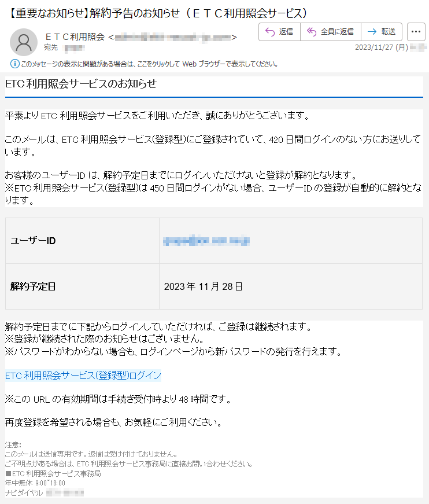Click the blurred user ID value
Viewport: 429px width, 504px height.
(206, 241)
